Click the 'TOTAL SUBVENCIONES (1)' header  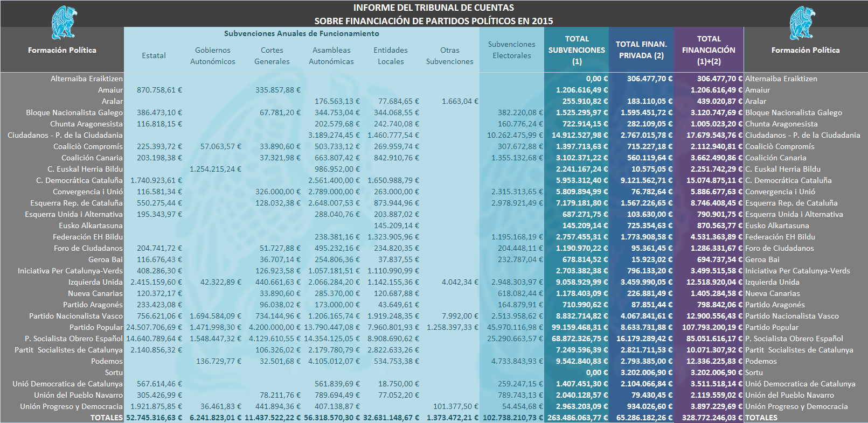click(x=577, y=50)
